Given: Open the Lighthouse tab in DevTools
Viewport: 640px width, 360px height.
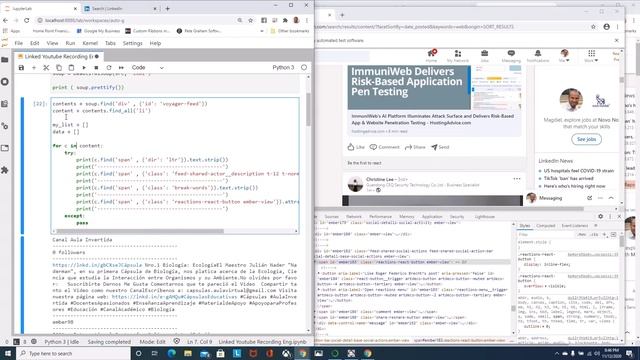Looking at the screenshot, I should (x=484, y=217).
